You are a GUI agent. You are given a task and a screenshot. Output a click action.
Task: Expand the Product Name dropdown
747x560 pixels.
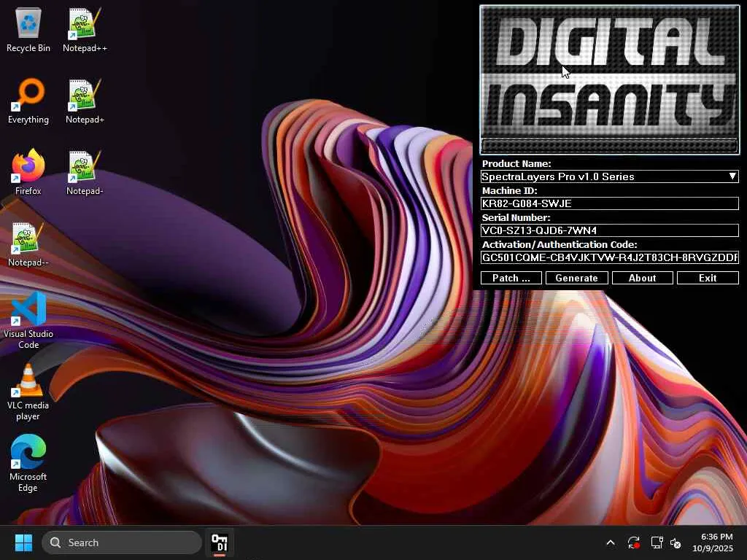point(732,176)
